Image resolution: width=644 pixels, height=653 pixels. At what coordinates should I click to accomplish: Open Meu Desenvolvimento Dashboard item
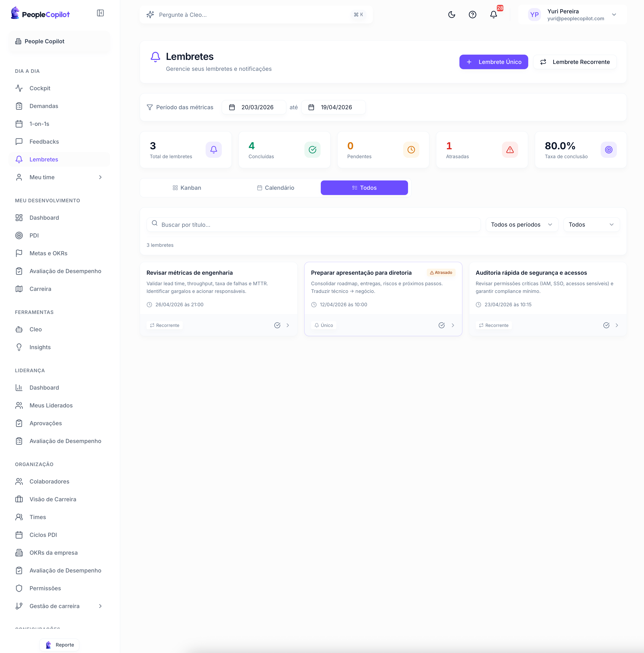tap(59, 218)
